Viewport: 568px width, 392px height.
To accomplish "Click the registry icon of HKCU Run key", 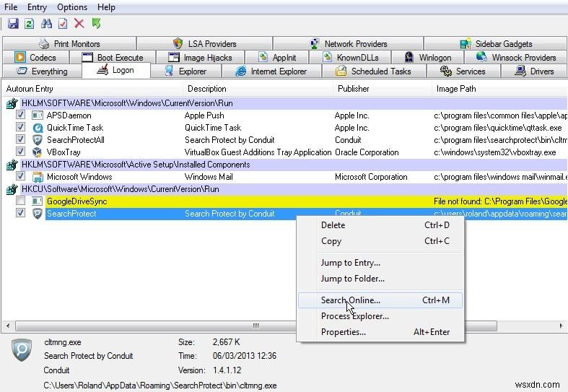I will pyautogui.click(x=12, y=189).
